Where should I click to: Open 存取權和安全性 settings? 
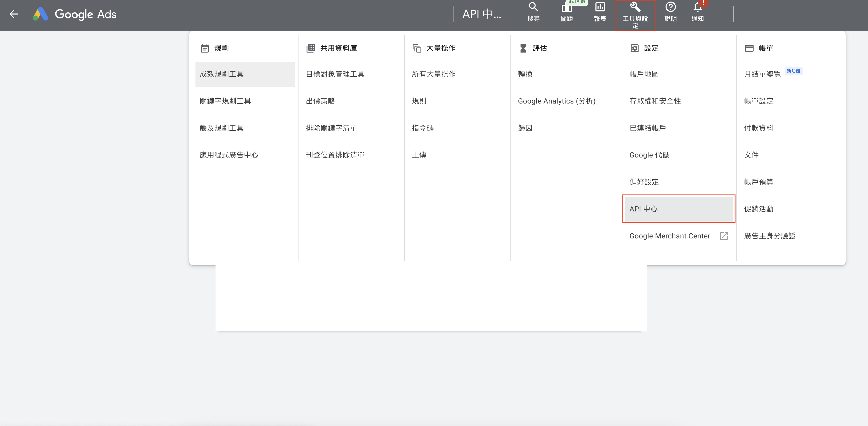point(655,101)
